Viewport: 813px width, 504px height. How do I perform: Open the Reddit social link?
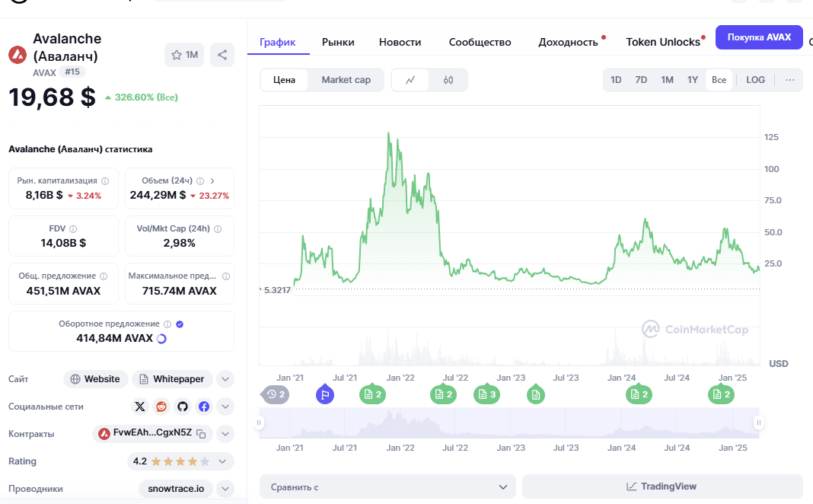pos(161,407)
